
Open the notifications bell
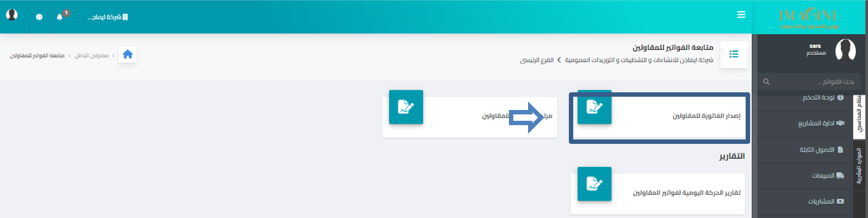point(60,17)
